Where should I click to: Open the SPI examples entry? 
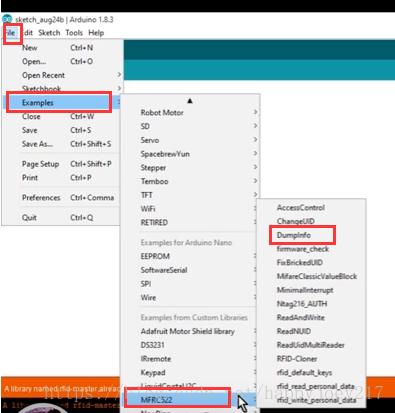click(189, 284)
